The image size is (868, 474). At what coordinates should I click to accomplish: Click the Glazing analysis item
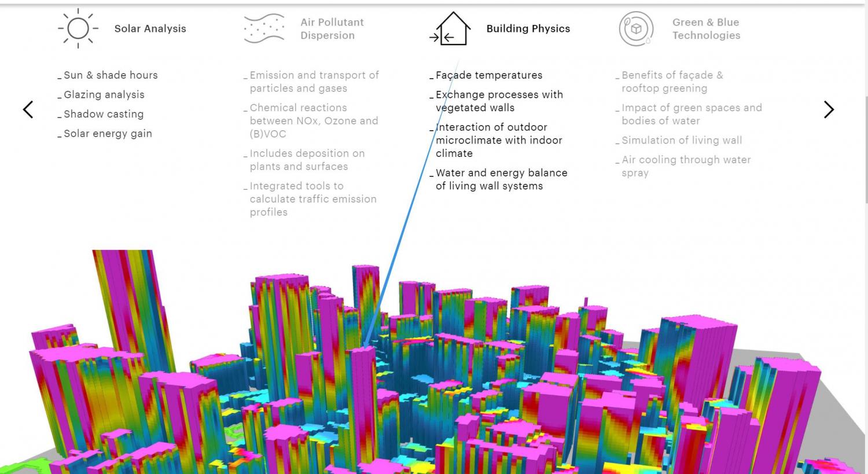104,95
